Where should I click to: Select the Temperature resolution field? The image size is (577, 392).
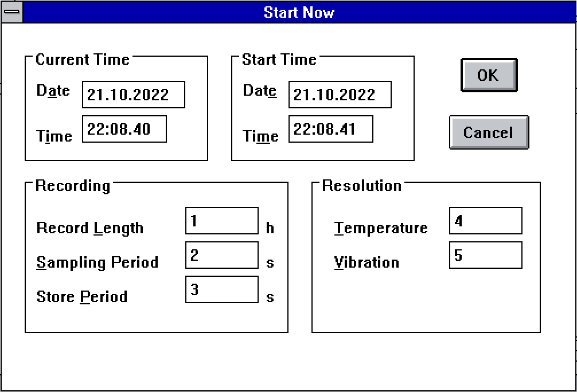tap(485, 221)
